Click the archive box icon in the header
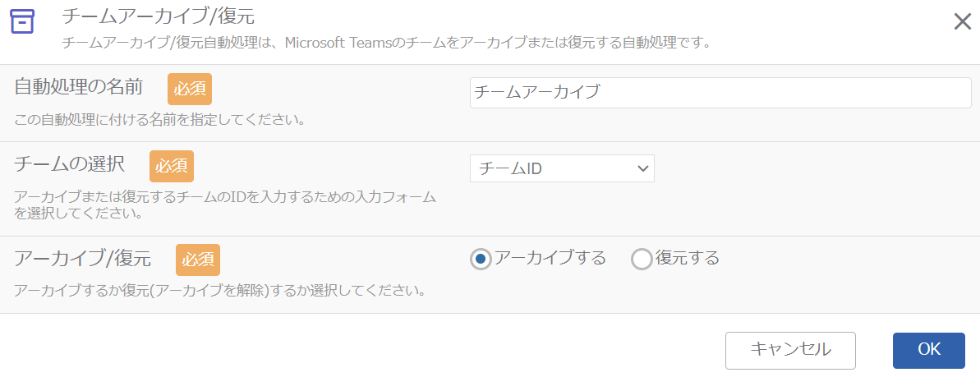The height and width of the screenshot is (377, 980). click(22, 22)
